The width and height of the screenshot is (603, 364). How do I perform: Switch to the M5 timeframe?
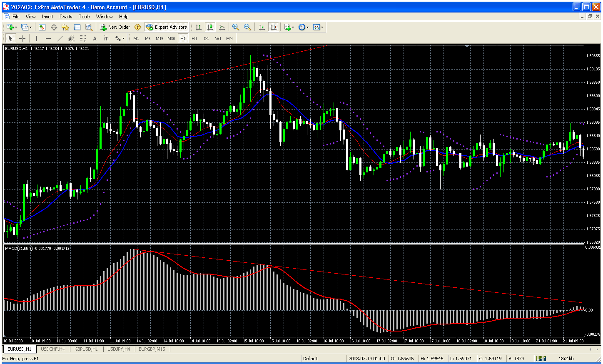(148, 38)
